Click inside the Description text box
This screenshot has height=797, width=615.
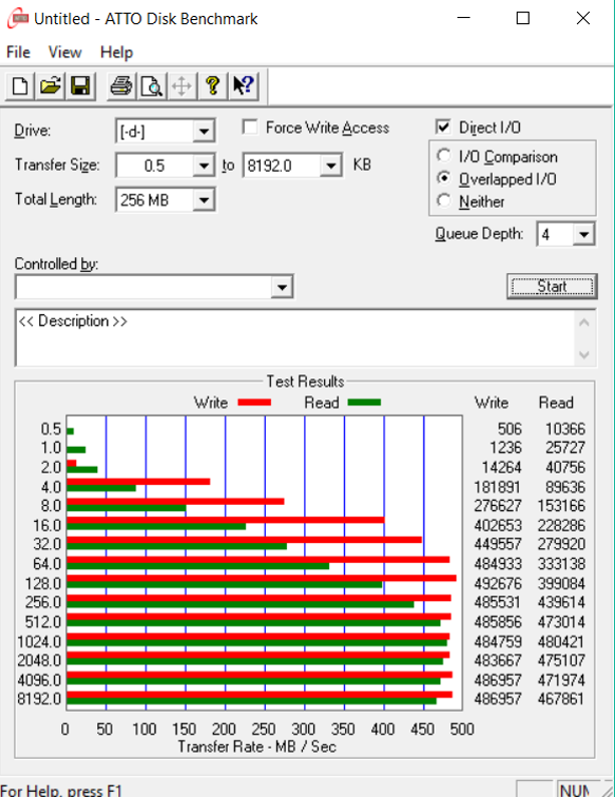[x=290, y=340]
